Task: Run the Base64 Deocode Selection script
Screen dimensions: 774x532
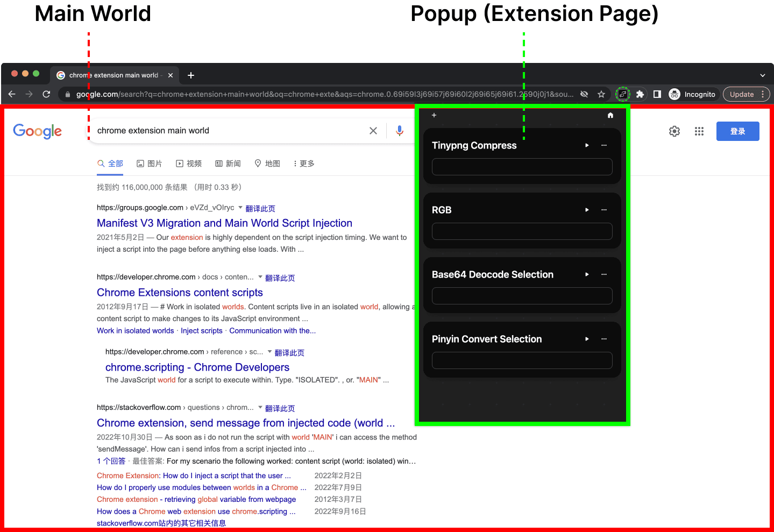Action: 587,274
